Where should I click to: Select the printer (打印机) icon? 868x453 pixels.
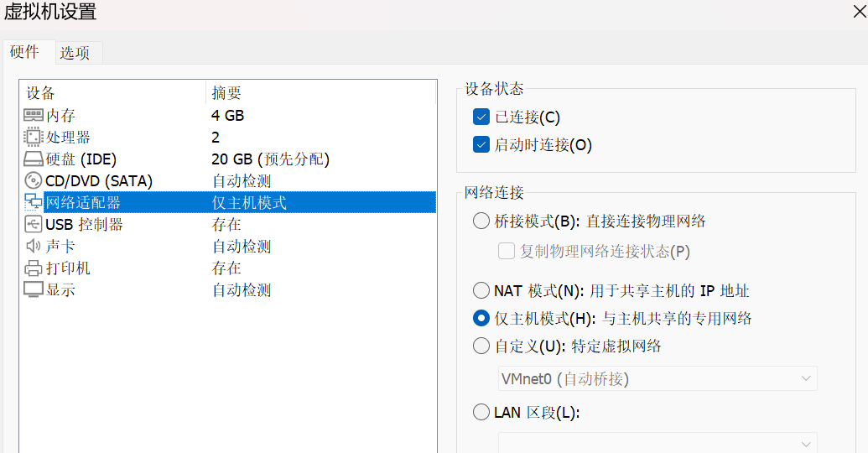(x=34, y=268)
